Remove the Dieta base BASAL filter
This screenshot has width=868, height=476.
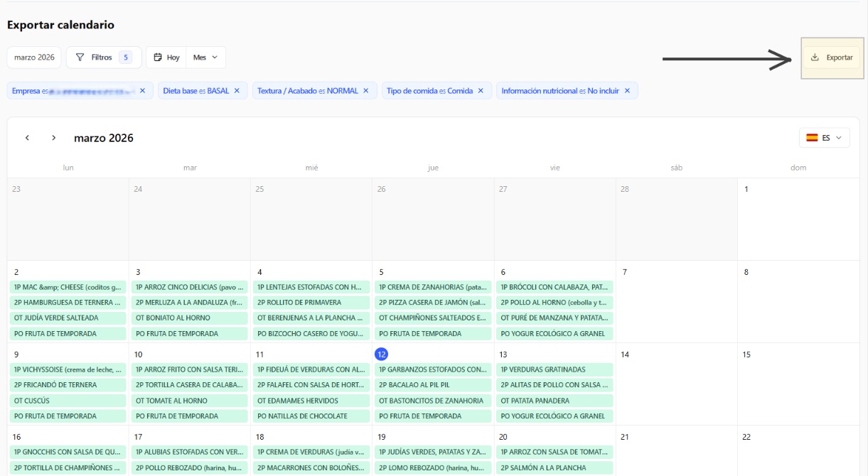click(x=237, y=91)
